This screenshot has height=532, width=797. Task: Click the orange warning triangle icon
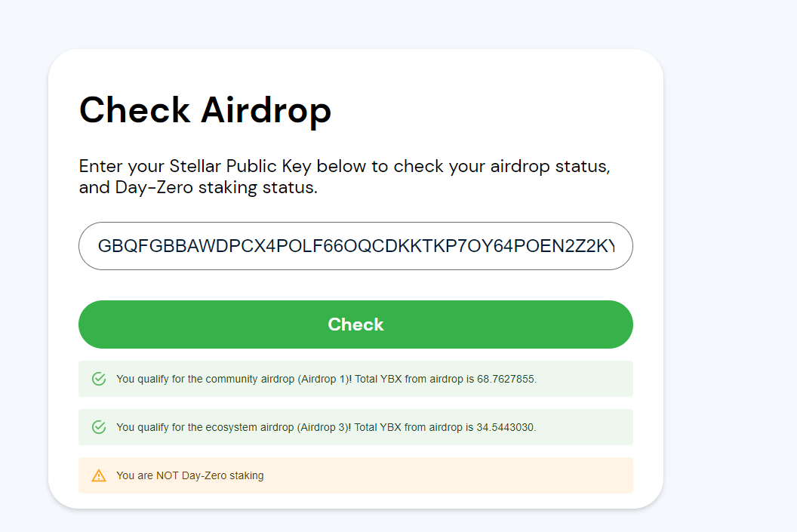pyautogui.click(x=99, y=475)
